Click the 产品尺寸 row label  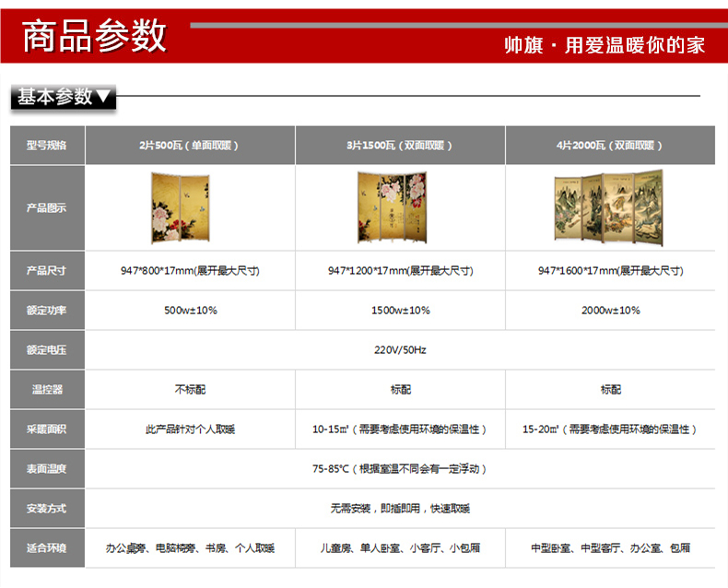point(47,271)
